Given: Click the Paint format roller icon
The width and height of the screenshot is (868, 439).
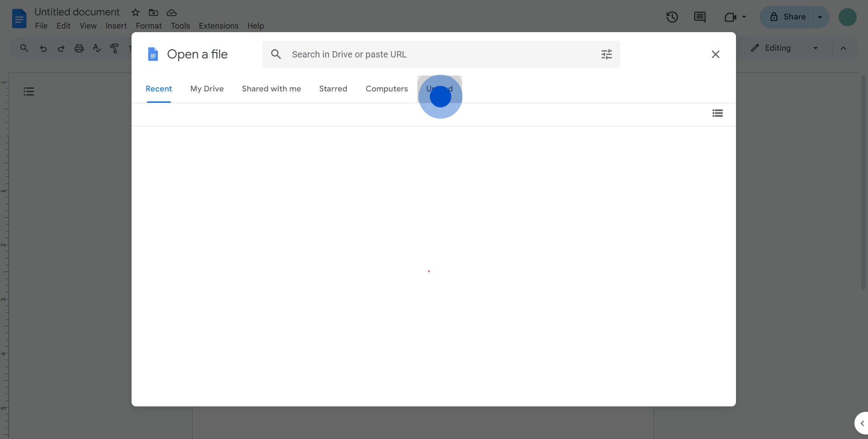Looking at the screenshot, I should (x=114, y=48).
